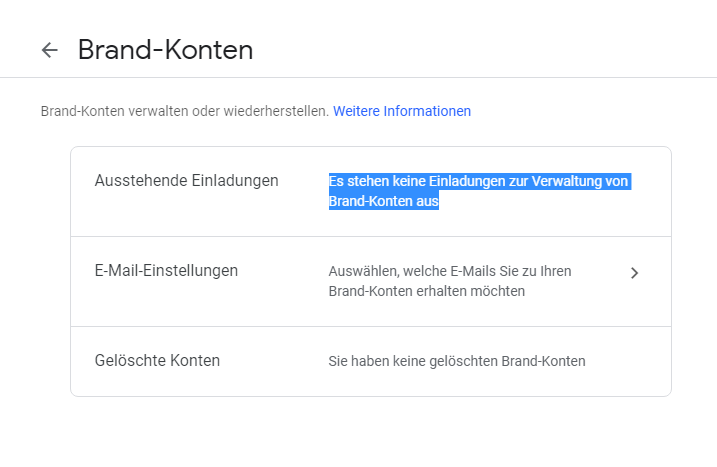Select the Ausstehende Einladungen label
The width and height of the screenshot is (717, 467).
click(187, 181)
